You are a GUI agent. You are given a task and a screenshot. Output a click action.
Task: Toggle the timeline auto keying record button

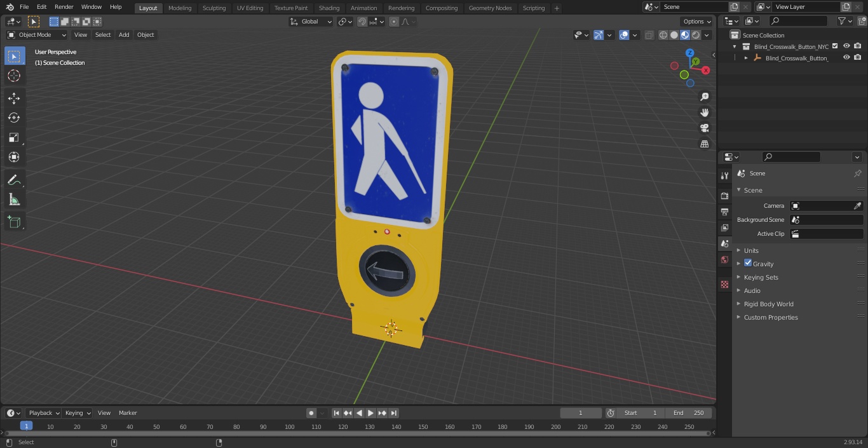(x=311, y=413)
